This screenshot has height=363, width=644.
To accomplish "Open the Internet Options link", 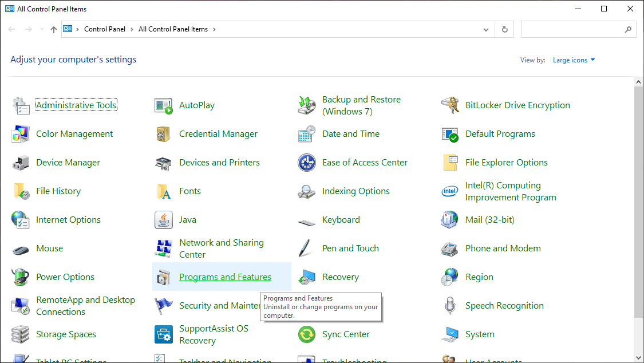I will tap(68, 220).
